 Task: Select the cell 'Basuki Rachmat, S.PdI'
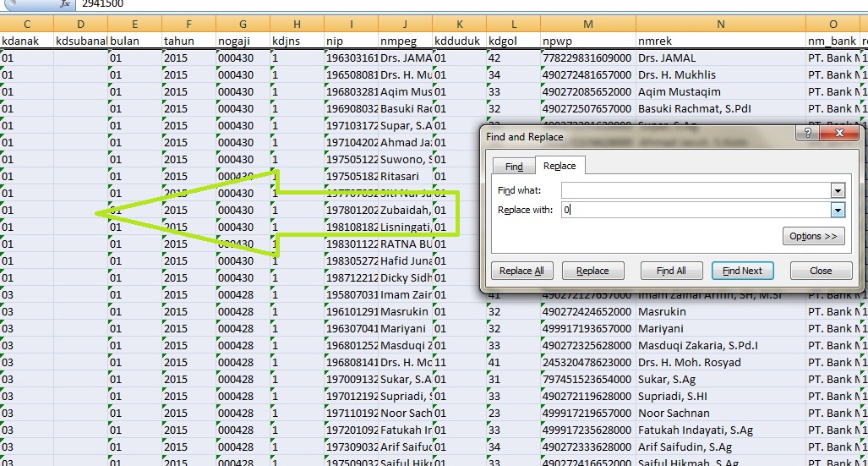721,108
